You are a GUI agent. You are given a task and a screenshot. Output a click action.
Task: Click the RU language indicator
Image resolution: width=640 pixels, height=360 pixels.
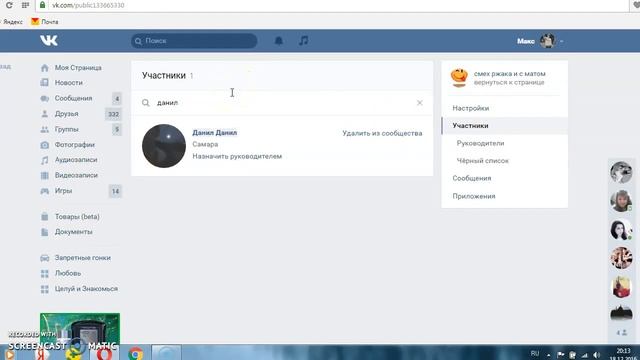535,353
